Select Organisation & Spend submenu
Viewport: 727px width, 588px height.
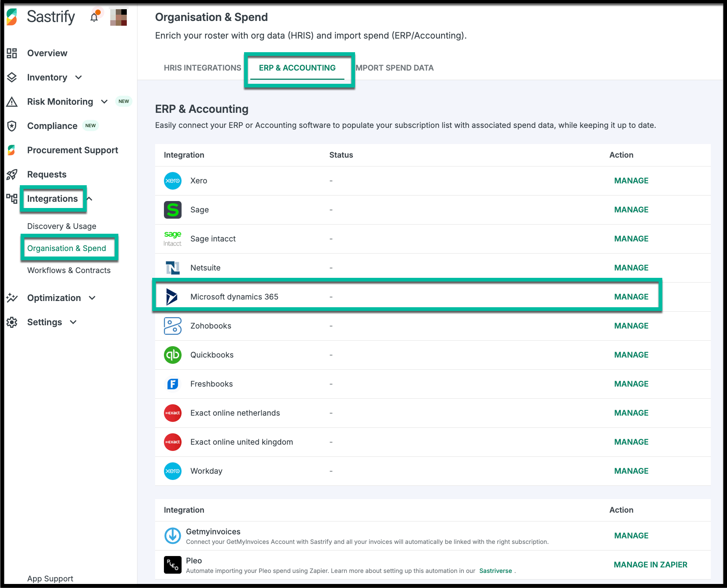tap(67, 248)
